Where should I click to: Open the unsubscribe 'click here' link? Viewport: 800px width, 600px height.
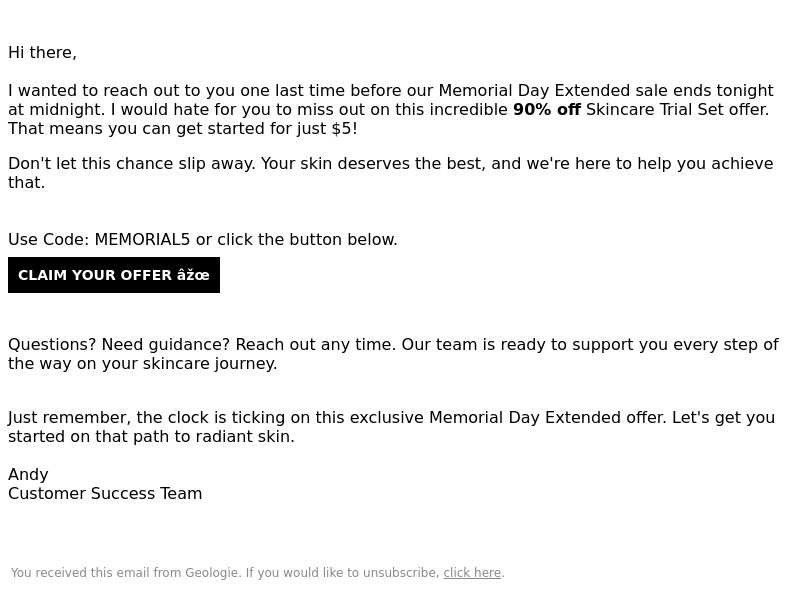click(x=472, y=573)
